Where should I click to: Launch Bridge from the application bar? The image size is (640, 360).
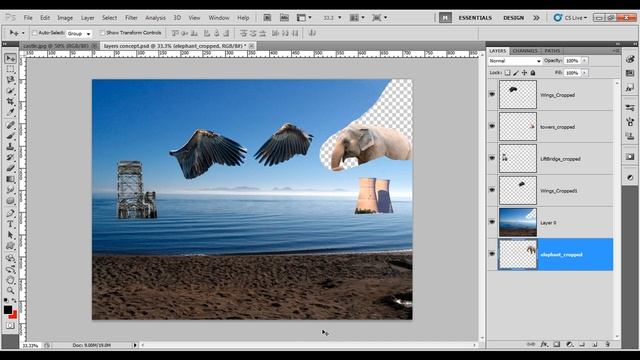click(x=267, y=18)
